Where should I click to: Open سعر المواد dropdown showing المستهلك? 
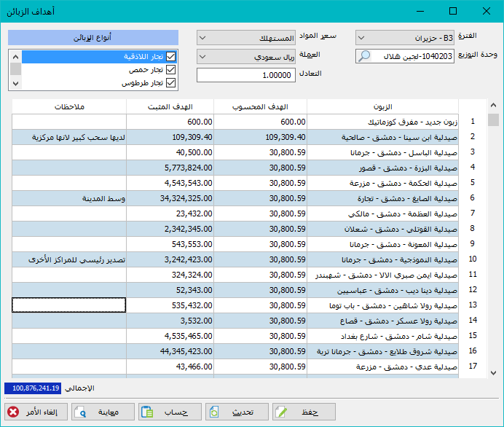point(246,38)
